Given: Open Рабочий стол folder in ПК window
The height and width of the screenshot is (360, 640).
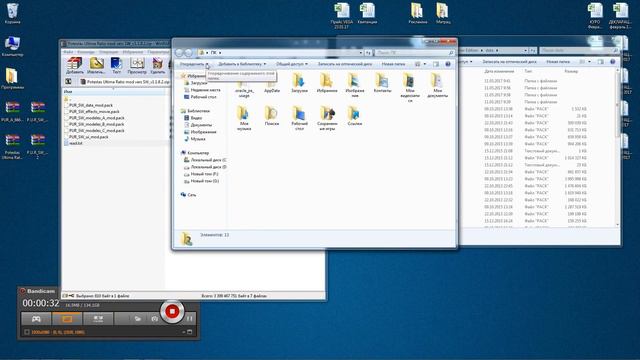Looking at the screenshot, I should 299,118.
